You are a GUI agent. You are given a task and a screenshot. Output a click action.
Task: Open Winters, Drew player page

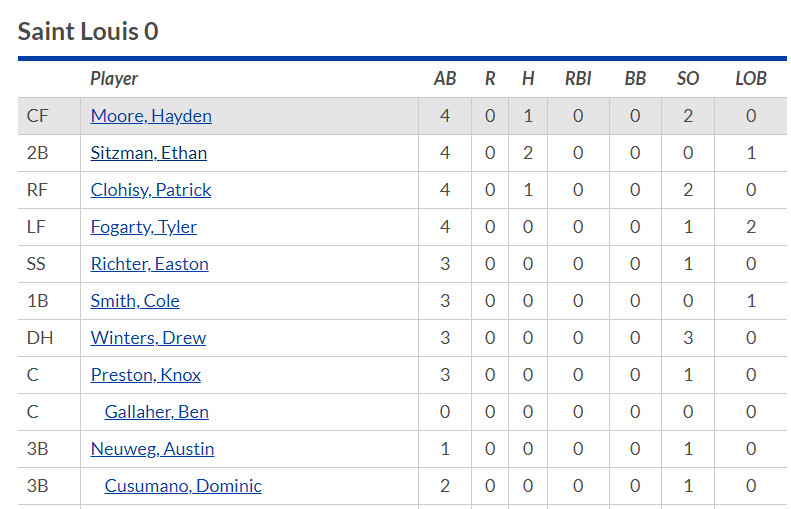pos(148,338)
